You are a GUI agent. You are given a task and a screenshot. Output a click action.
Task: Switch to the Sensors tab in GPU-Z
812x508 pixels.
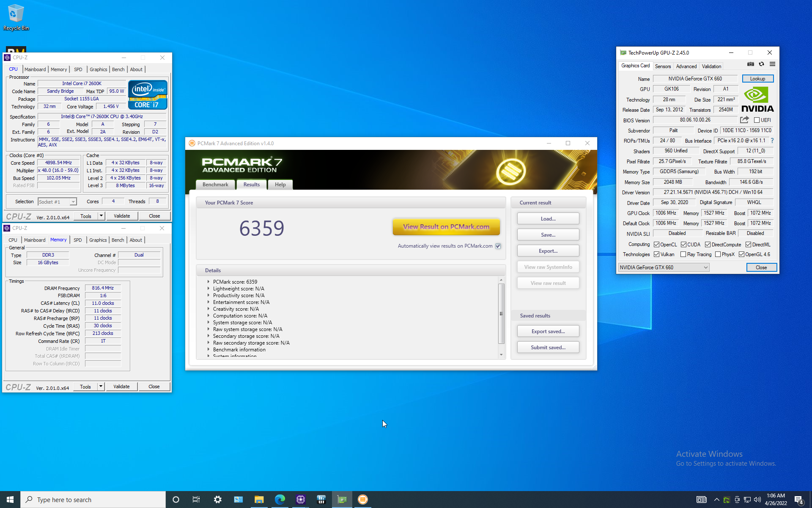[x=663, y=66]
